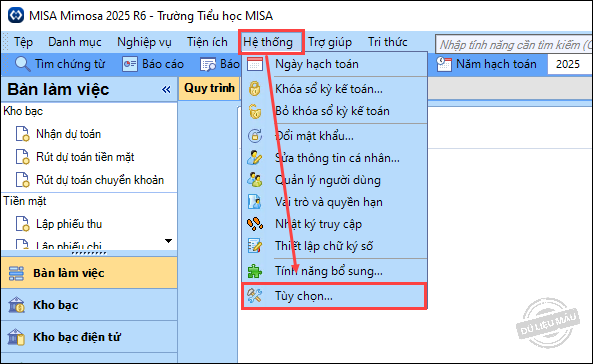Click the padlock icon for Khóa sổ kỳ kế toán
The height and width of the screenshot is (364, 593).
tap(255, 89)
